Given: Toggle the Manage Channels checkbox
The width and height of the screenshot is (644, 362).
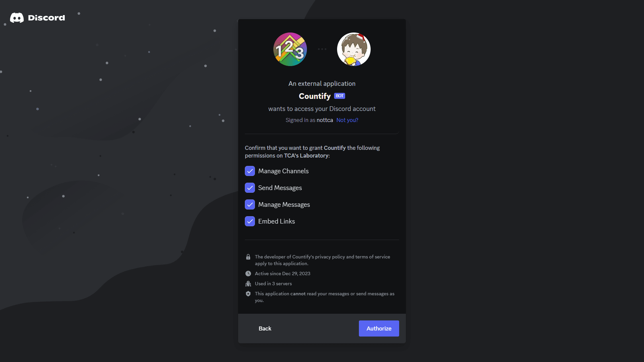Looking at the screenshot, I should 250,171.
